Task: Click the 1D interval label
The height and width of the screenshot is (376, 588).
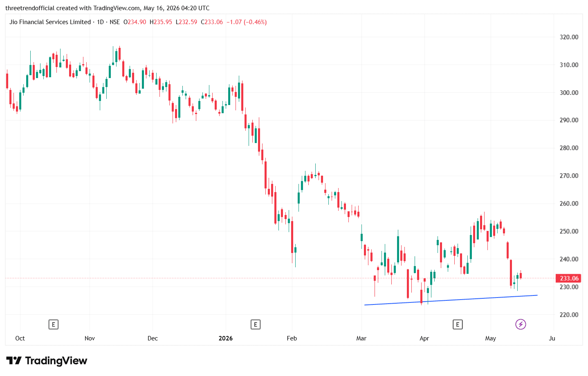Action: pos(100,22)
